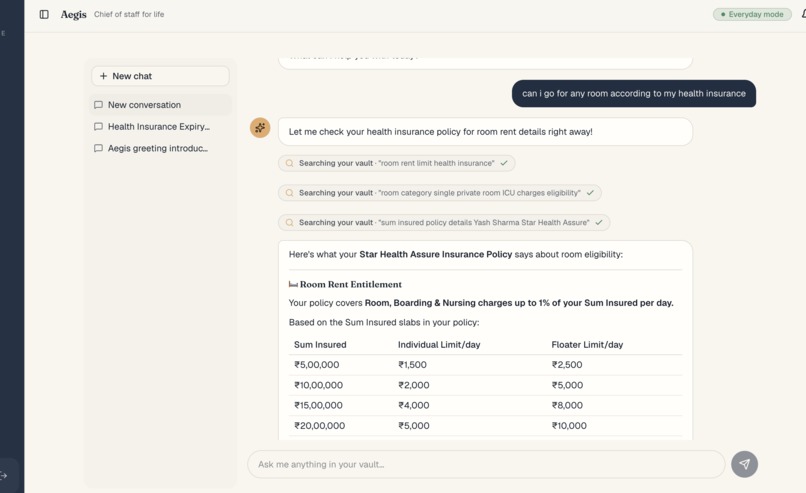The width and height of the screenshot is (806, 493).
Task: Open Aegis greeting introduction conversation
Action: click(x=160, y=149)
